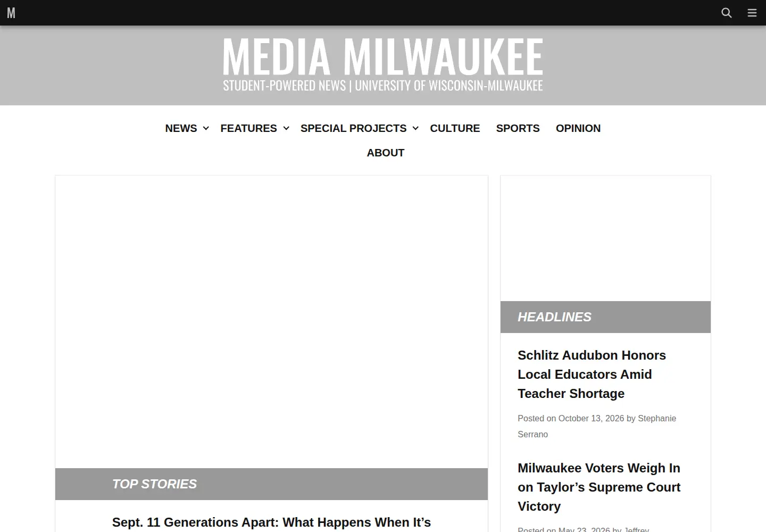Click author name Stephanie Serrano
Screen dimensions: 766x532
(597, 426)
